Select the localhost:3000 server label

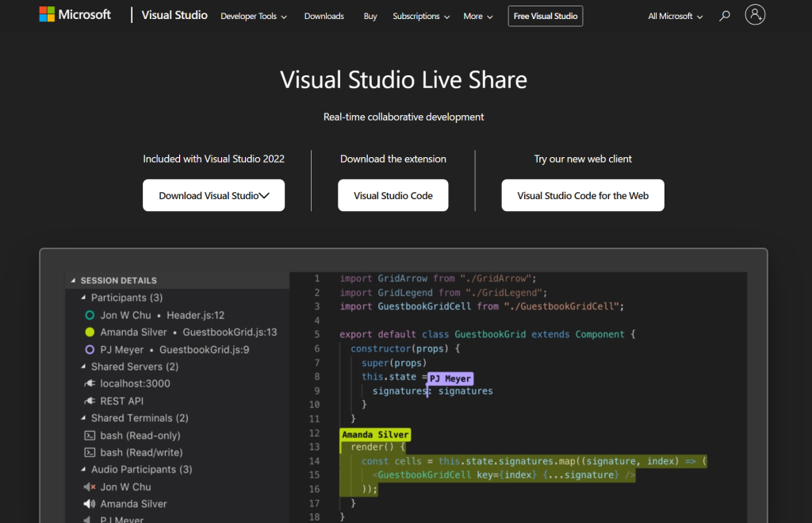(135, 383)
